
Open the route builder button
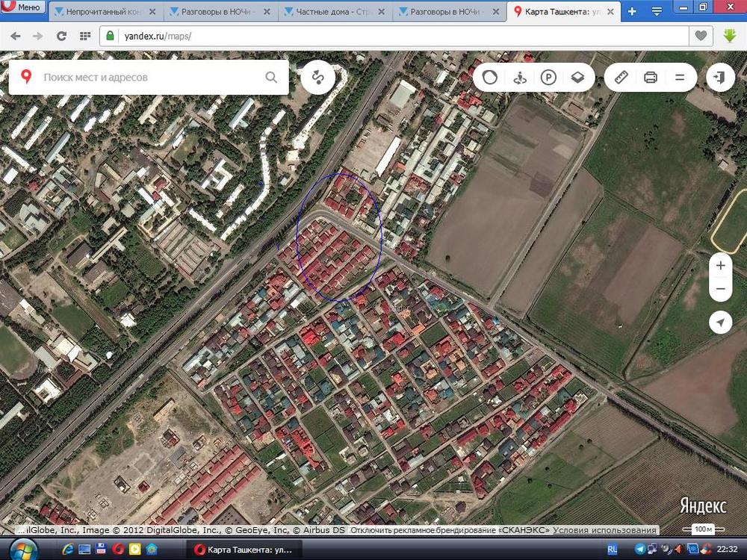[x=317, y=77]
